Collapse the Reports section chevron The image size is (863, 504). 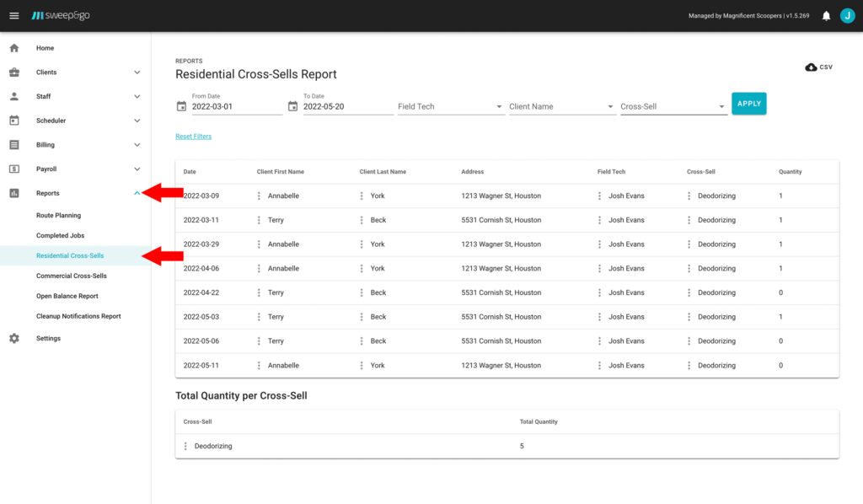[137, 193]
